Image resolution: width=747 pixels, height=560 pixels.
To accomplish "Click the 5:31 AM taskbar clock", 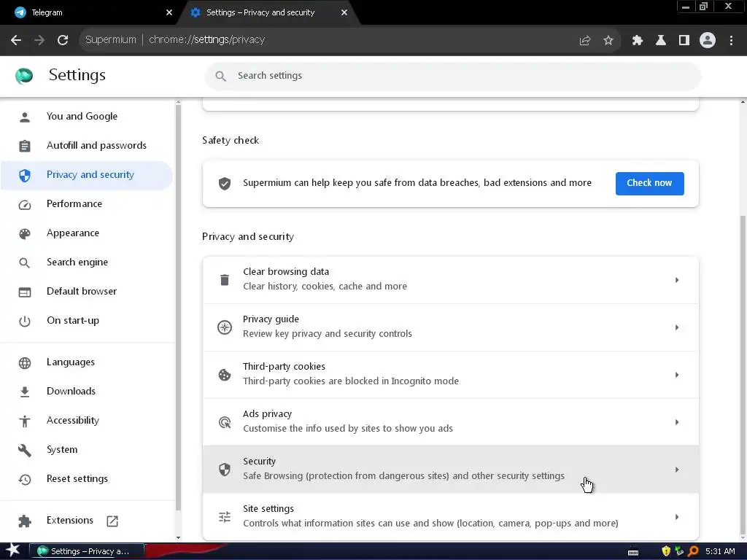I will click(720, 551).
